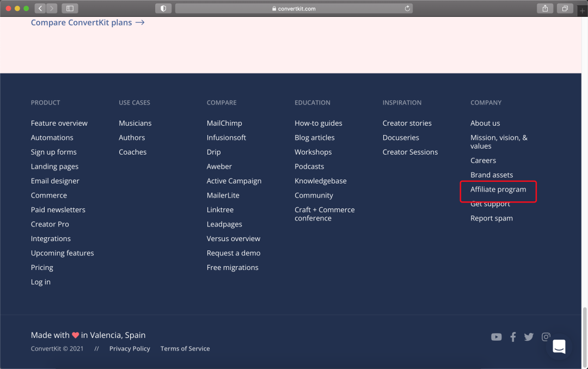The height and width of the screenshot is (369, 588).
Task: Open the ConvertKit YouTube icon
Action: click(496, 337)
